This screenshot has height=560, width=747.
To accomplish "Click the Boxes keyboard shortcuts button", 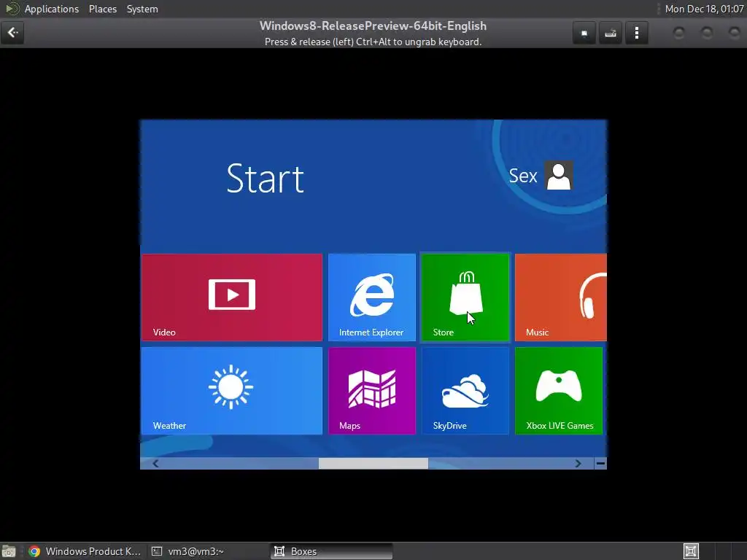I will (x=611, y=34).
